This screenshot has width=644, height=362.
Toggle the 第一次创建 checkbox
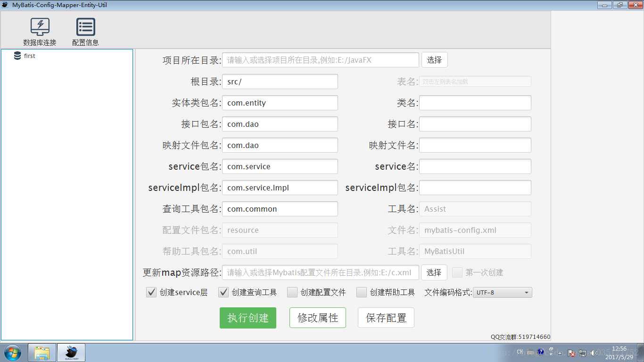coord(457,272)
